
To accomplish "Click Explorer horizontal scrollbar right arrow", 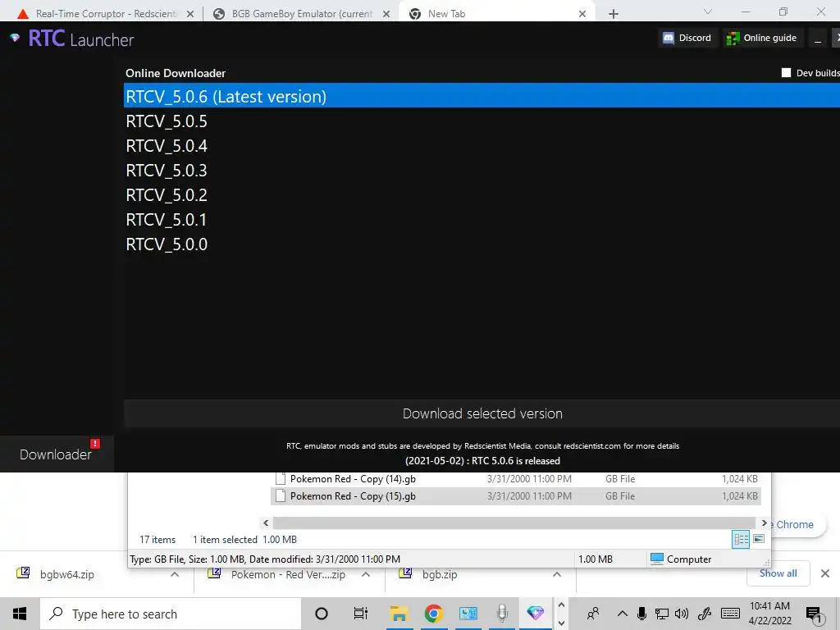I will pos(764,523).
